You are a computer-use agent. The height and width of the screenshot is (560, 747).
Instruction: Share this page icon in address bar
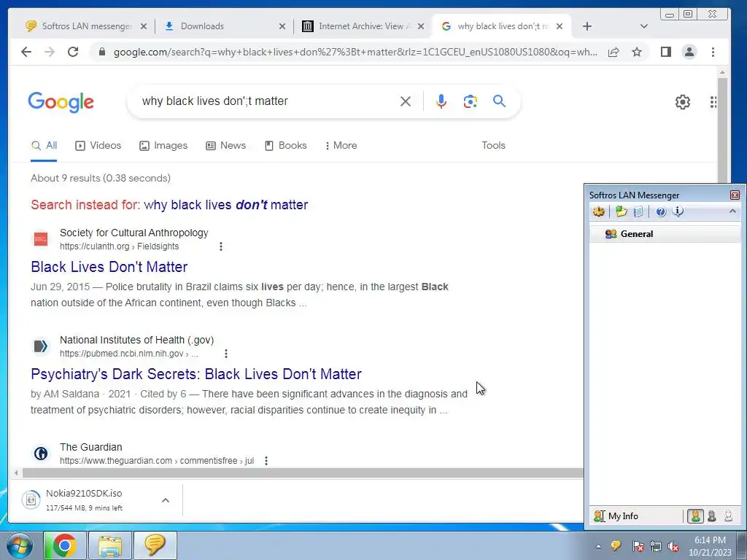(x=614, y=52)
